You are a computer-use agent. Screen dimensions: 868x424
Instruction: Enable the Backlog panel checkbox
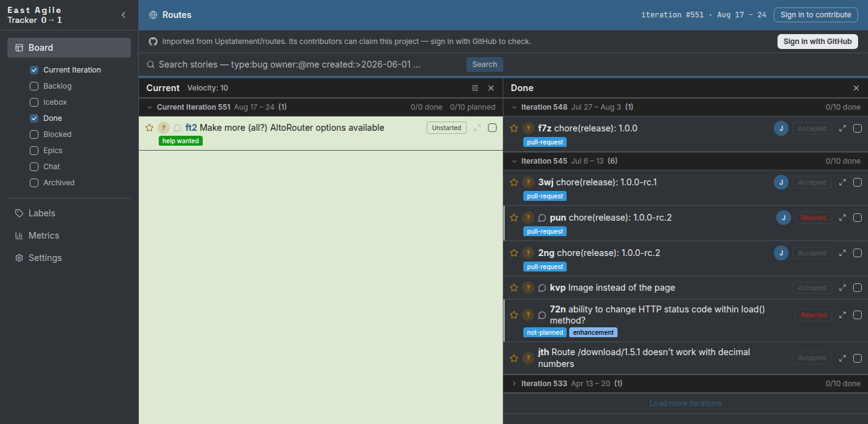34,86
